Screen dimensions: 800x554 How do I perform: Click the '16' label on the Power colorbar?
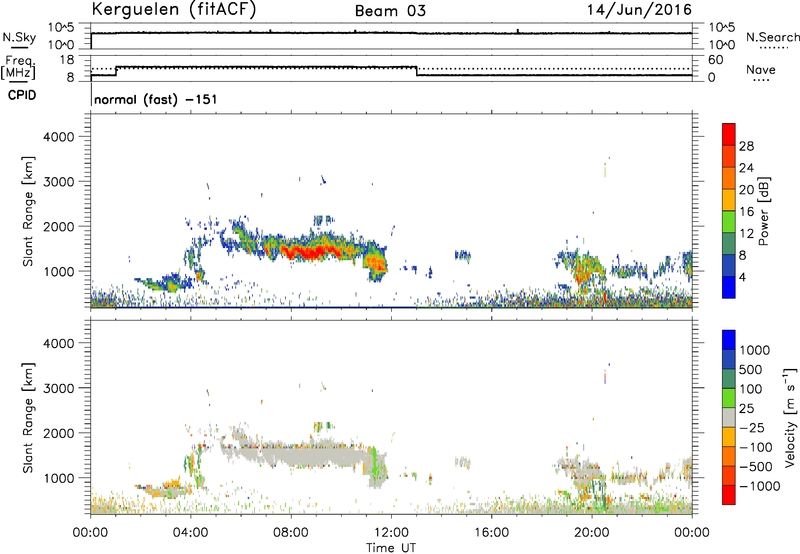746,212
